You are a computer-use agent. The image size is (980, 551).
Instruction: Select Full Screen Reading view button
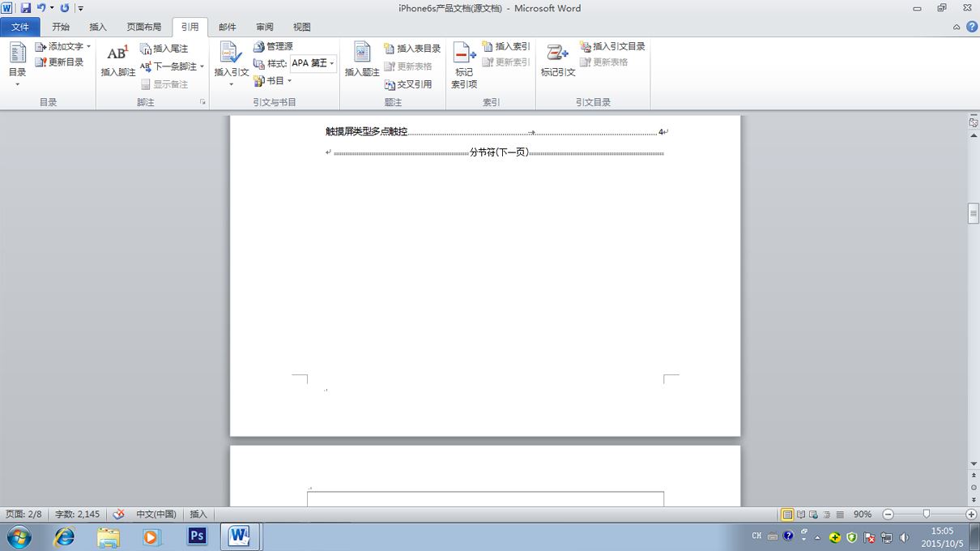tap(801, 515)
